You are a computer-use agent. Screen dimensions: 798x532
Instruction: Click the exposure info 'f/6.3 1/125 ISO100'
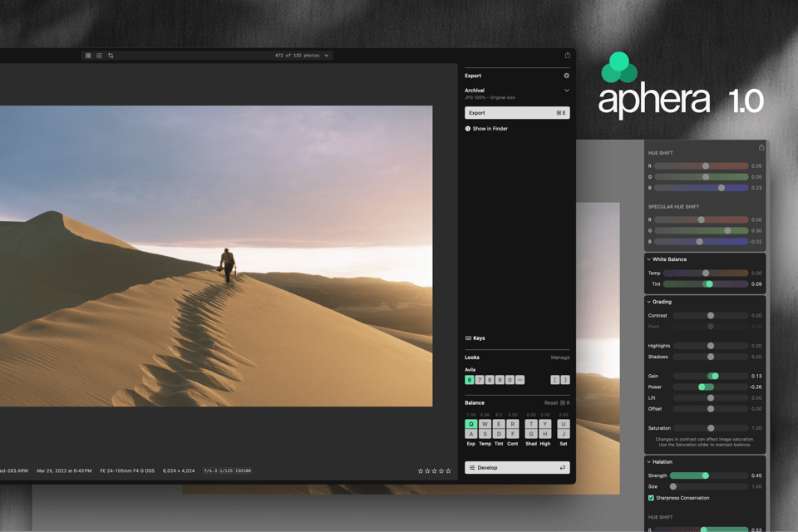(228, 471)
